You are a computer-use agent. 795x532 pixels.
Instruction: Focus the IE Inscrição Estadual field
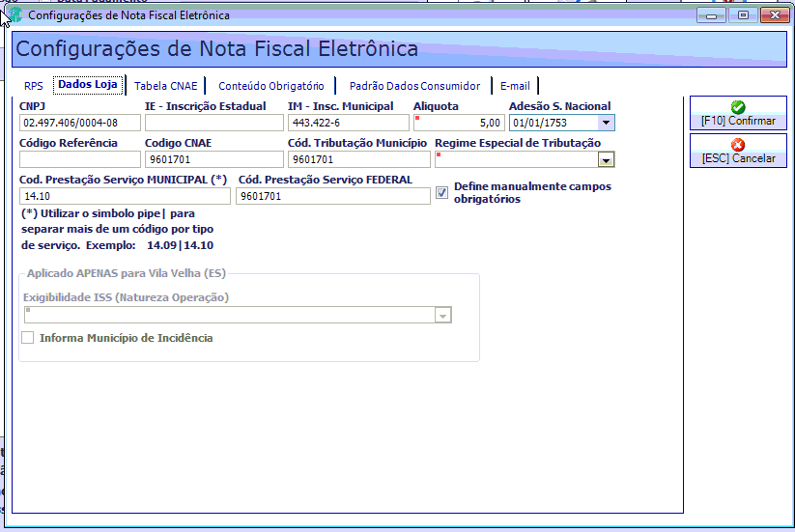click(x=213, y=123)
